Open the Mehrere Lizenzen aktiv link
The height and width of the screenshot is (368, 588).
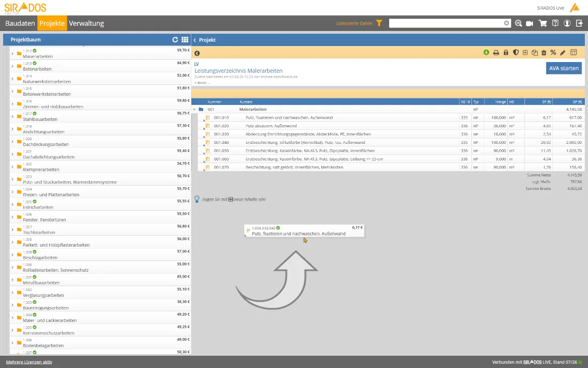point(29,362)
